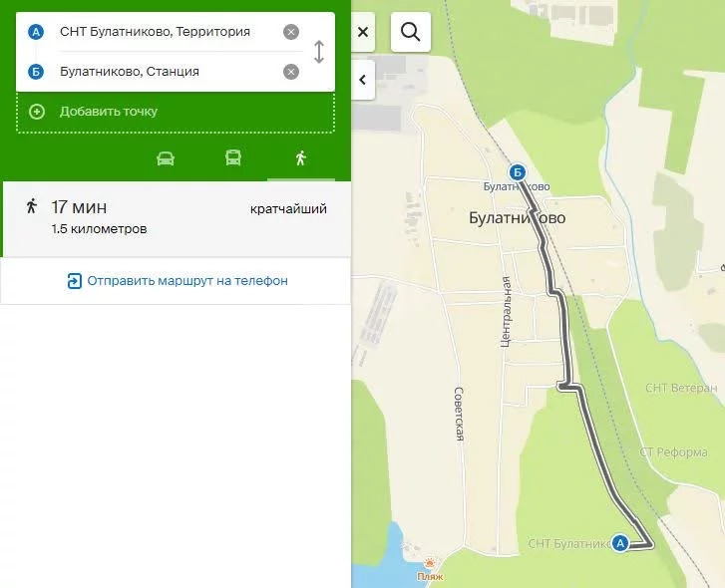Select the 17 мин shortest route

click(x=176, y=217)
